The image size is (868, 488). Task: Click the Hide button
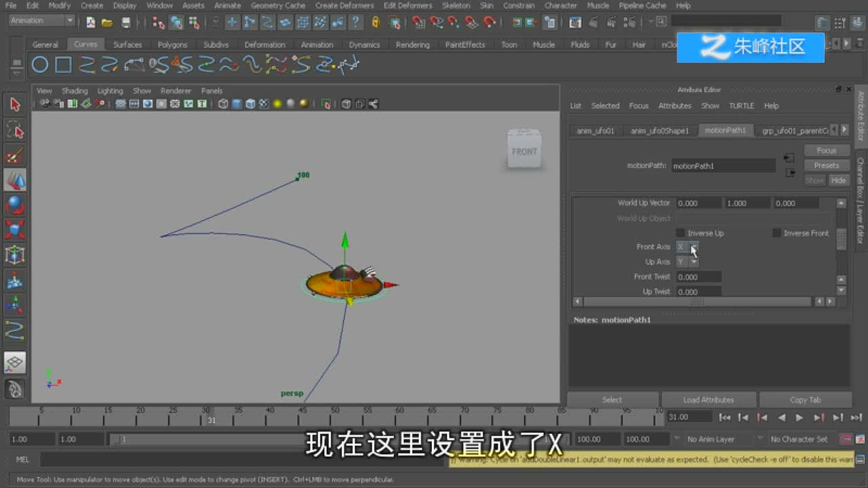coord(839,180)
